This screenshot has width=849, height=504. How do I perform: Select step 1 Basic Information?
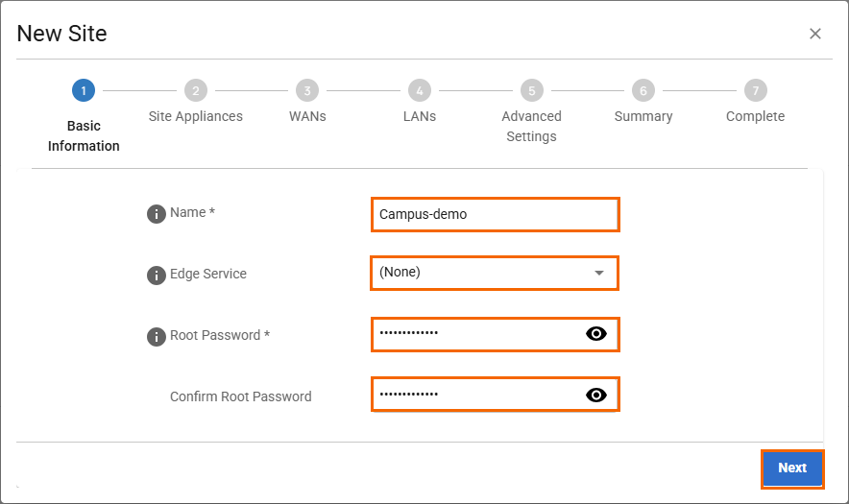coord(84,91)
